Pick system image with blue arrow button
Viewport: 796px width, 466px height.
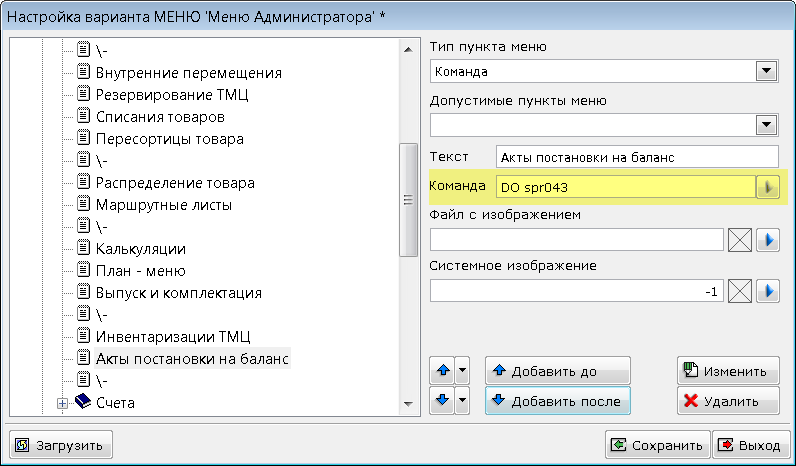768,291
